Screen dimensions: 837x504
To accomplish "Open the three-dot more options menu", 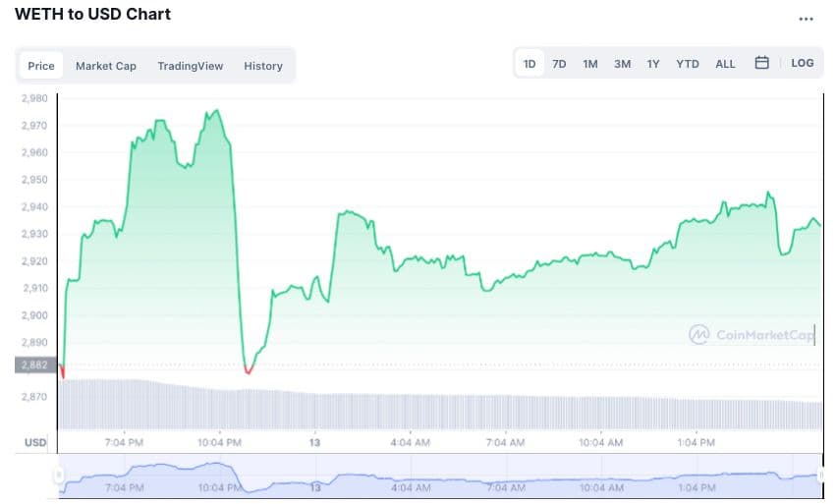I will [807, 18].
